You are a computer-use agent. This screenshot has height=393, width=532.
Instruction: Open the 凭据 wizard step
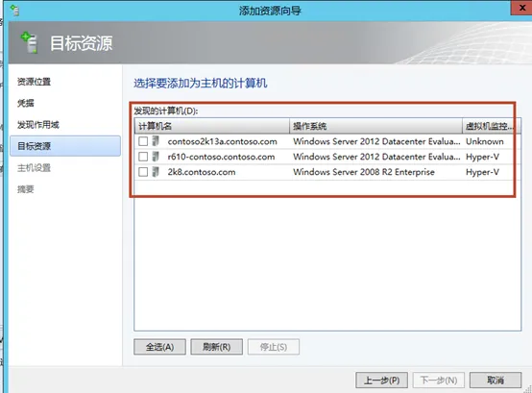(26, 103)
